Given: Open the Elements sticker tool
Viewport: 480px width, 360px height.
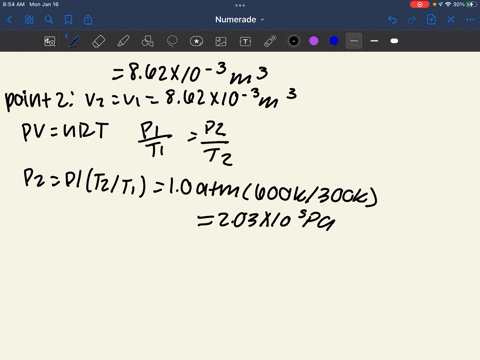Looking at the screenshot, I should (196, 41).
